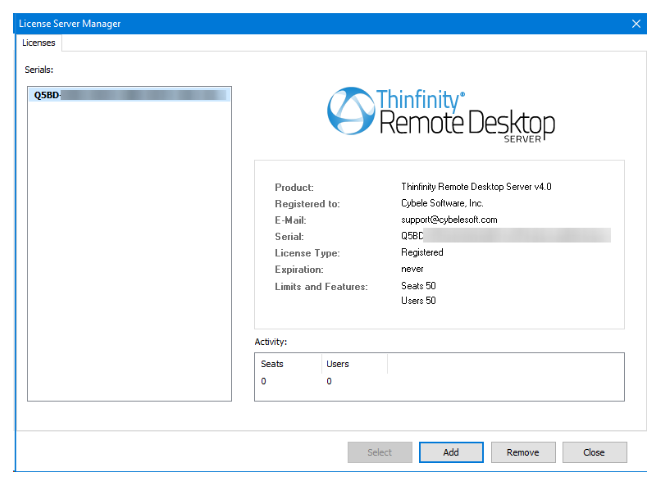Screen dimensions: 663x482
Task: Close the License Server Manager window
Action: point(636,24)
